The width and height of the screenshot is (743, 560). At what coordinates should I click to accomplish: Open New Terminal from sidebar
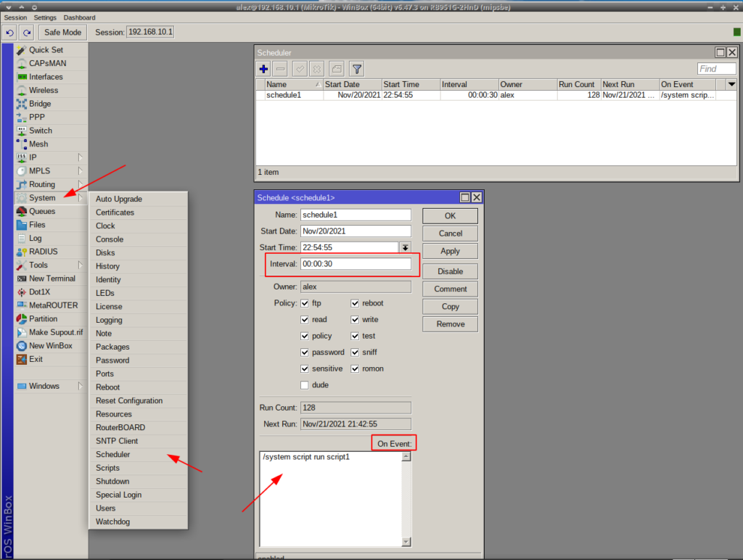(52, 279)
